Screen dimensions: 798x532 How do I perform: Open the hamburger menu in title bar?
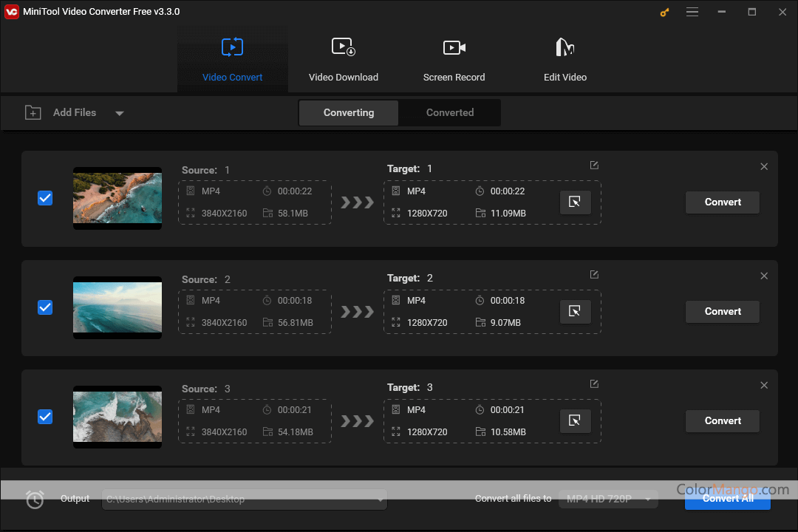692,12
